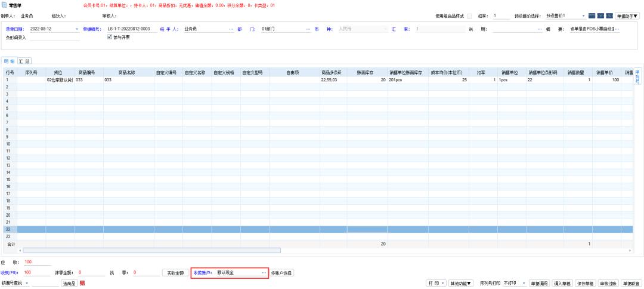Uncheck the 参与开票 checkbox
The width and height of the screenshot is (644, 289).
(109, 37)
